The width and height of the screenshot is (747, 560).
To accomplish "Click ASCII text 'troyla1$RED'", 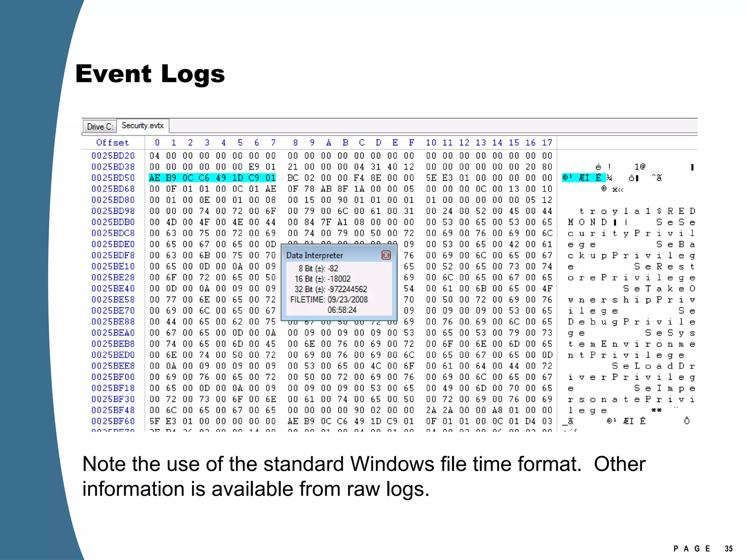I will coord(637,211).
